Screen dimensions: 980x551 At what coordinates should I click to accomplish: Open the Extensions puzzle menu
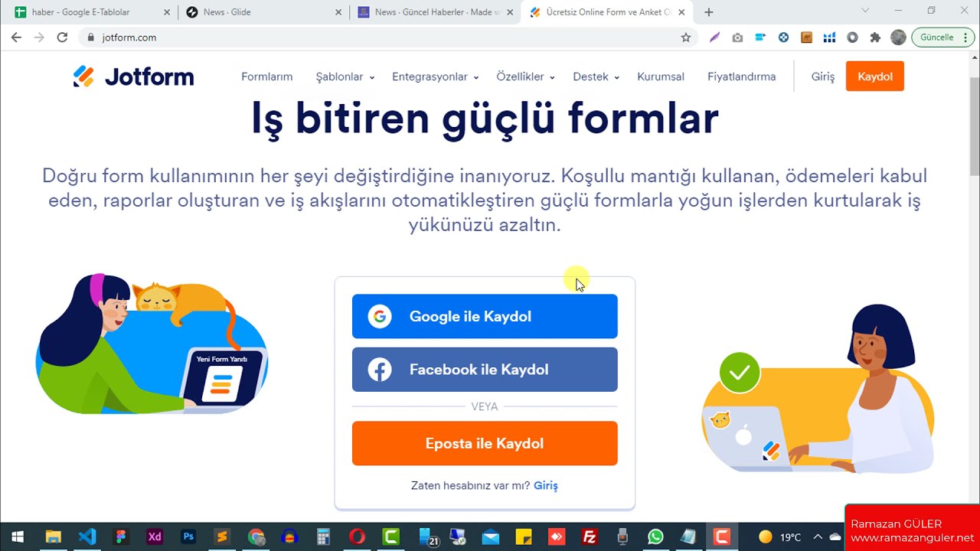pyautogui.click(x=875, y=37)
